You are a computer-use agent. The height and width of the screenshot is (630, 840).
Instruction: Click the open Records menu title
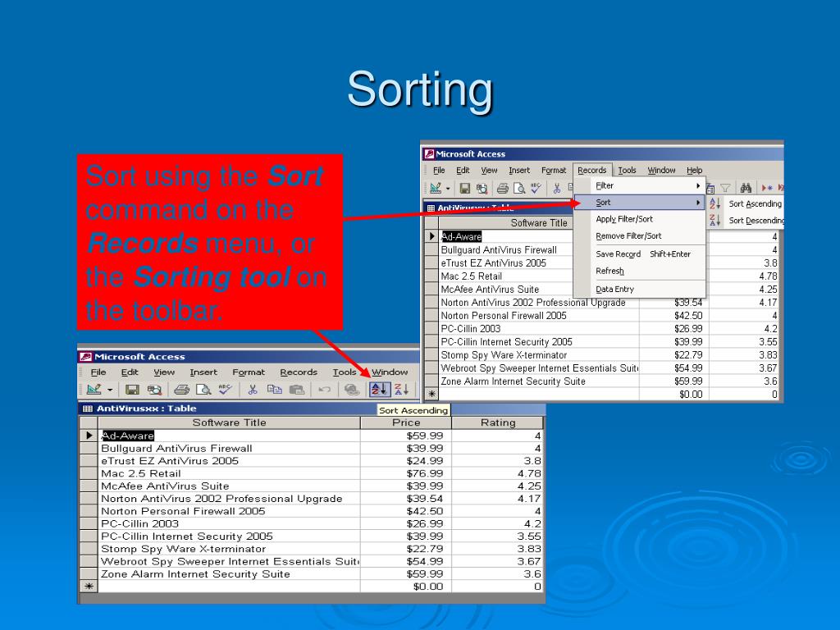pyautogui.click(x=592, y=171)
